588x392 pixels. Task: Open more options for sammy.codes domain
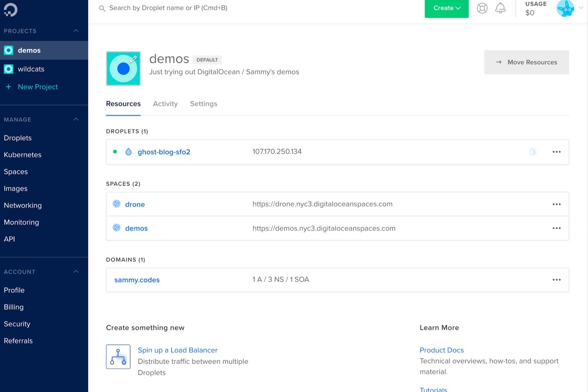[557, 280]
